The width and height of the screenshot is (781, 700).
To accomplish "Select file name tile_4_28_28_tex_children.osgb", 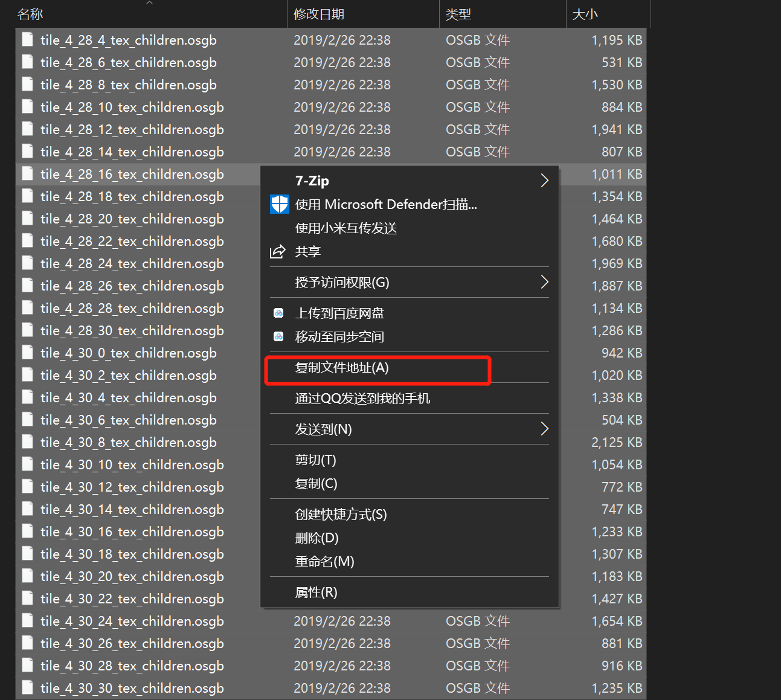I will (132, 309).
